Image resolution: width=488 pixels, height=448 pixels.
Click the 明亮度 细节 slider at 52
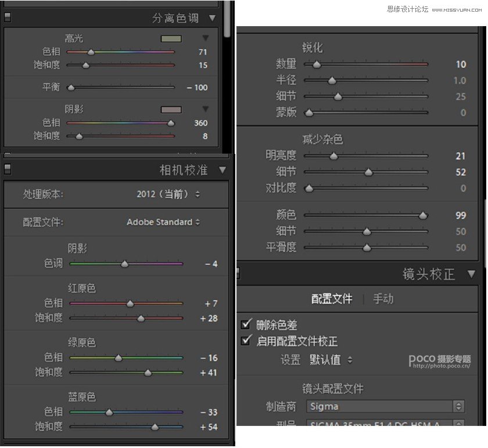pyautogui.click(x=368, y=172)
